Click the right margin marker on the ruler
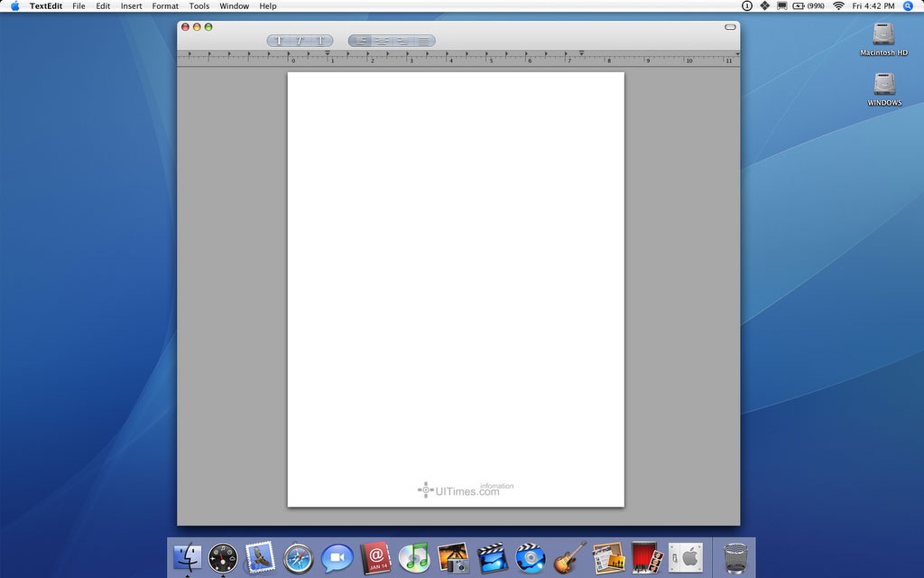 tap(582, 54)
